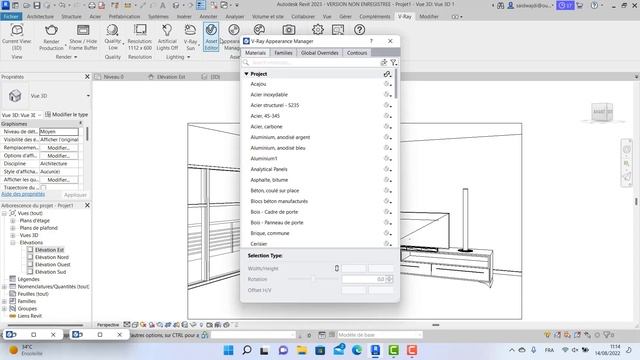Select Béton, coulé sur place material

[x=275, y=191]
